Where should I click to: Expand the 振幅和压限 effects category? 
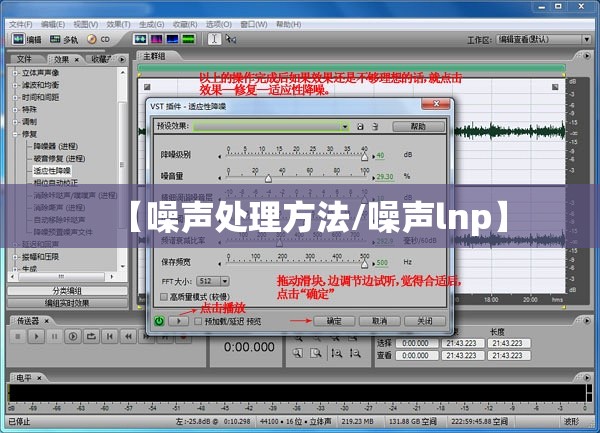point(15,257)
